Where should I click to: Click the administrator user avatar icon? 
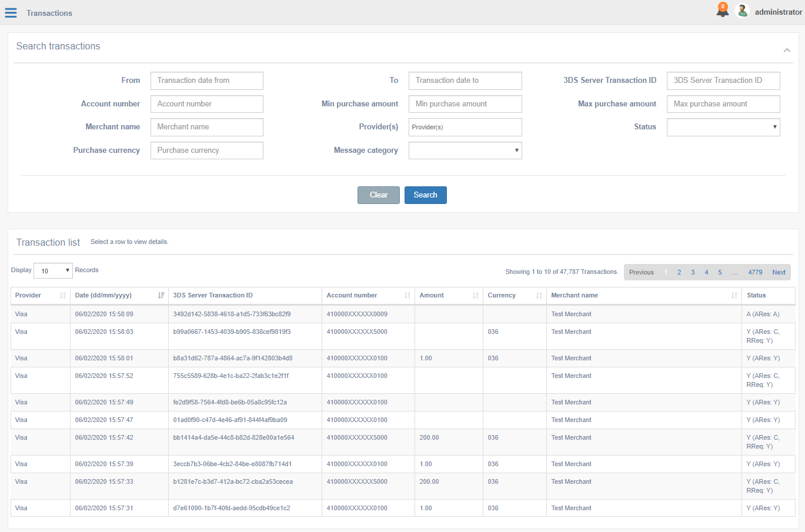[742, 11]
